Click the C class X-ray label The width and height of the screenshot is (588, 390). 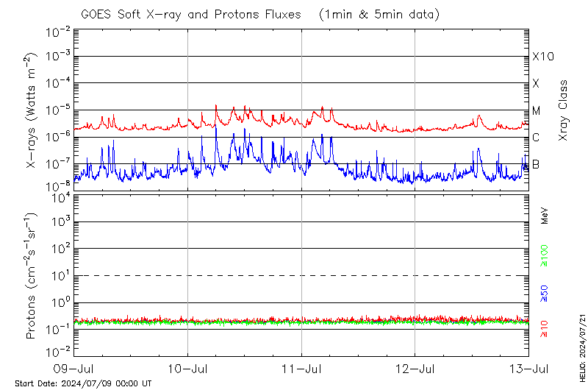[536, 138]
